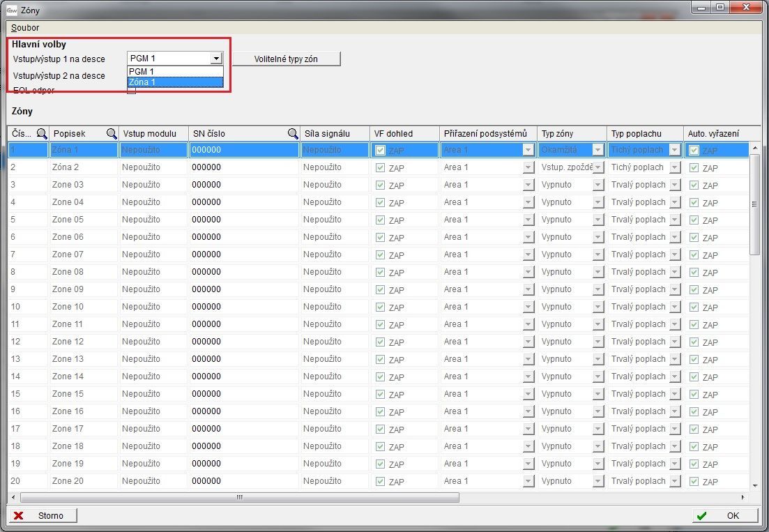Click the green checkmark icon on OK
769x532 pixels.
click(701, 516)
